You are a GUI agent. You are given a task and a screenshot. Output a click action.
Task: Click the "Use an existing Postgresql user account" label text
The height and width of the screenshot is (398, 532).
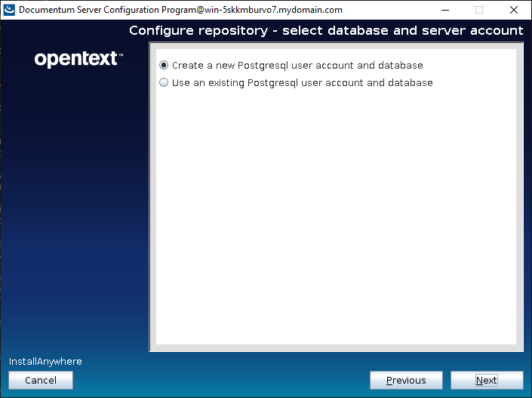302,83
